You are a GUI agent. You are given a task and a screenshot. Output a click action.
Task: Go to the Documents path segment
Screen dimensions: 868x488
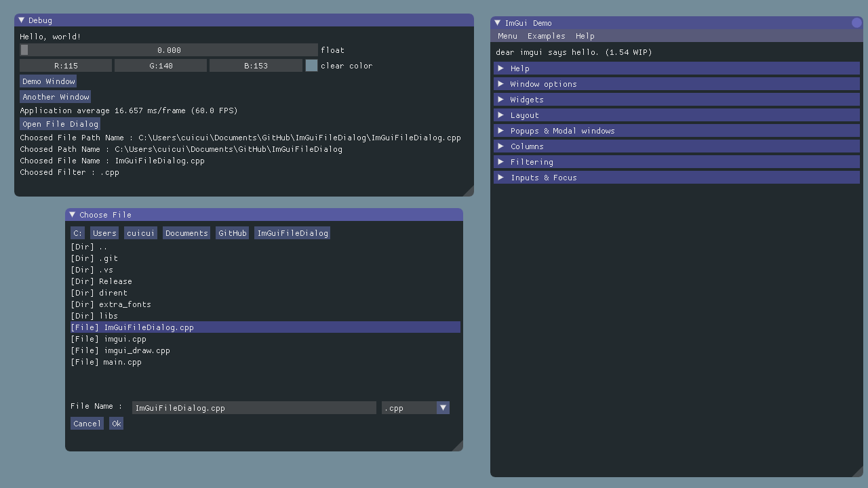click(x=186, y=233)
